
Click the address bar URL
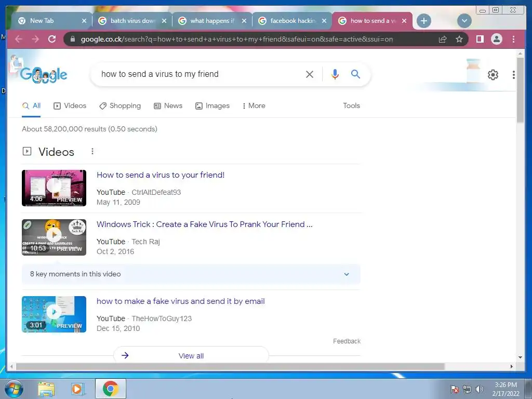[x=236, y=39]
